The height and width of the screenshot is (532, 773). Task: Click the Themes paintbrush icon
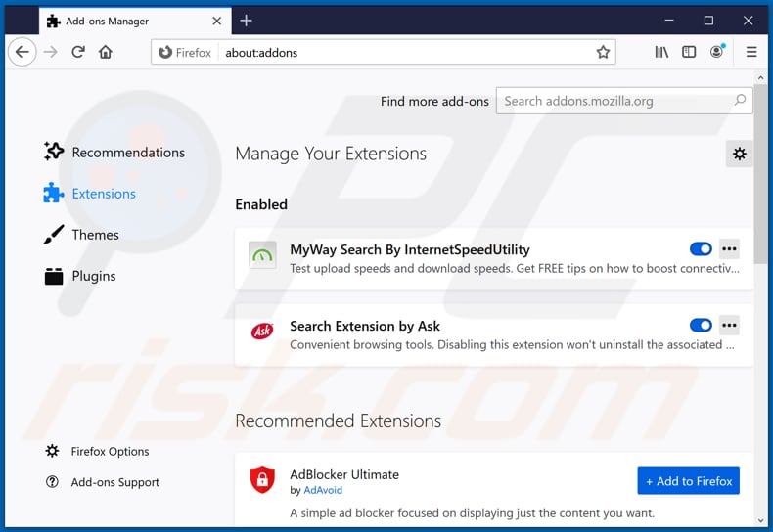53,234
